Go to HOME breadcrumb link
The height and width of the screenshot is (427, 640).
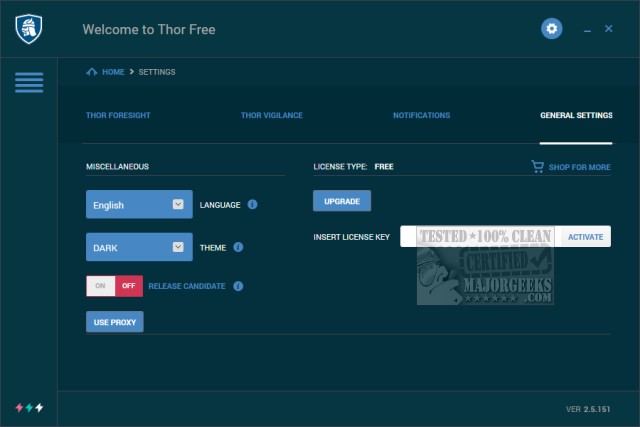coord(113,72)
